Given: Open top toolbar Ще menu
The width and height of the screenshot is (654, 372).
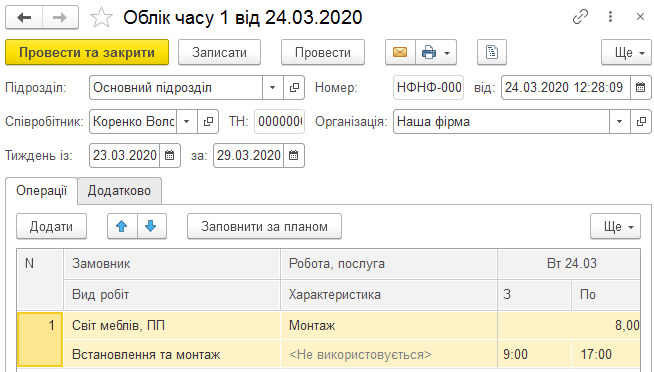Looking at the screenshot, I should (626, 52).
